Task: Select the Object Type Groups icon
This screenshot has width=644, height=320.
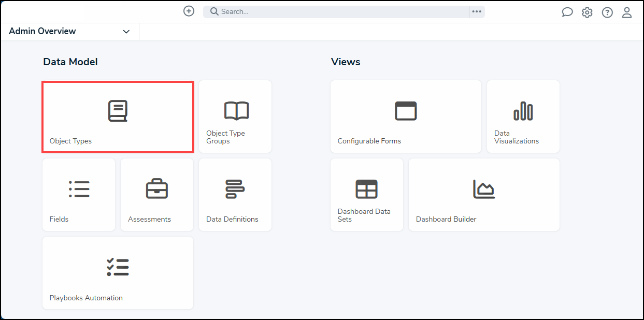Action: (x=235, y=117)
